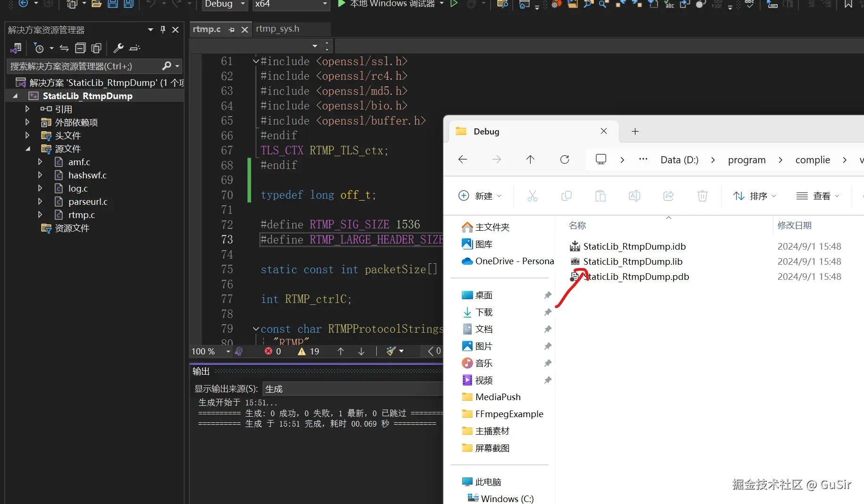The height and width of the screenshot is (504, 864).
Task: Click the new project icon in toolbar
Action: tap(71, 4)
